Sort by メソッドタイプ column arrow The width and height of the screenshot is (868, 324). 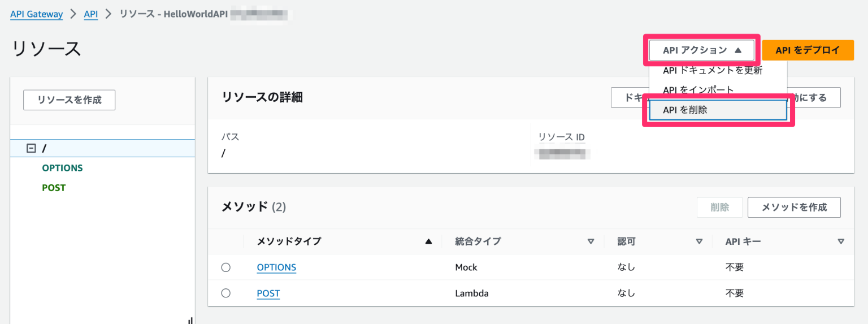coord(428,241)
